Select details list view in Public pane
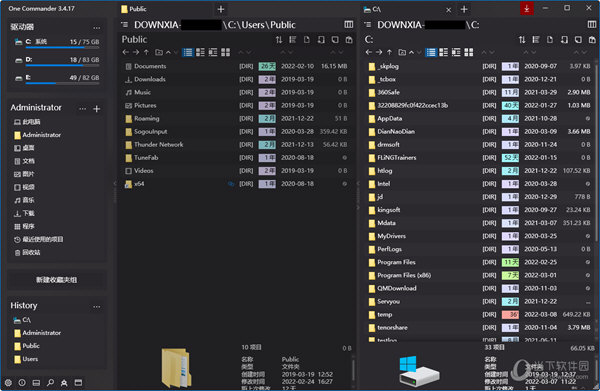This screenshot has height=391, width=600. [x=188, y=52]
